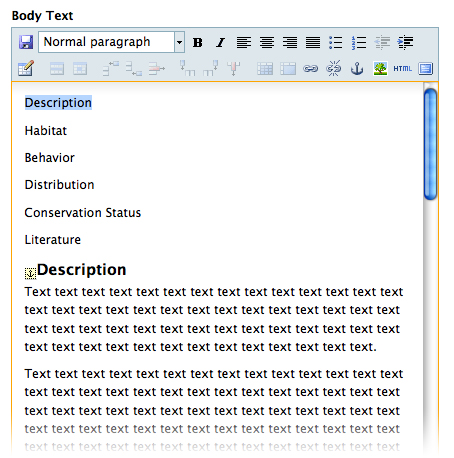Toggle italic formatting
454x458 pixels.
[220, 43]
